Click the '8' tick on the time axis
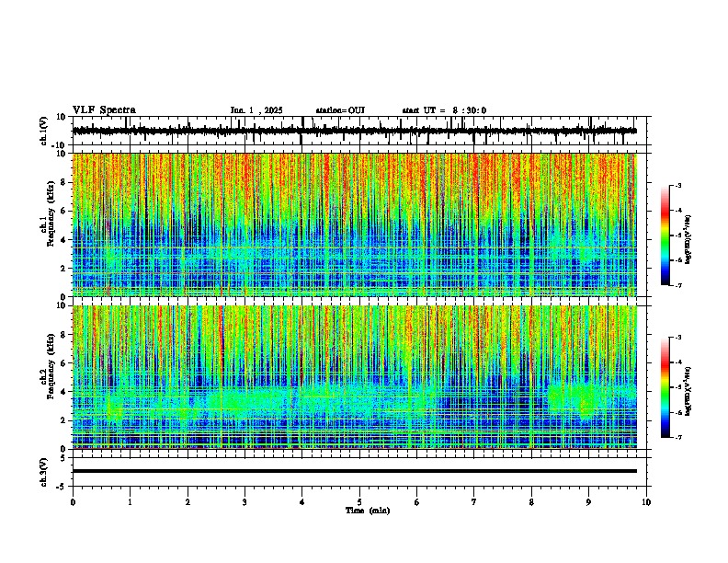 tap(531, 502)
